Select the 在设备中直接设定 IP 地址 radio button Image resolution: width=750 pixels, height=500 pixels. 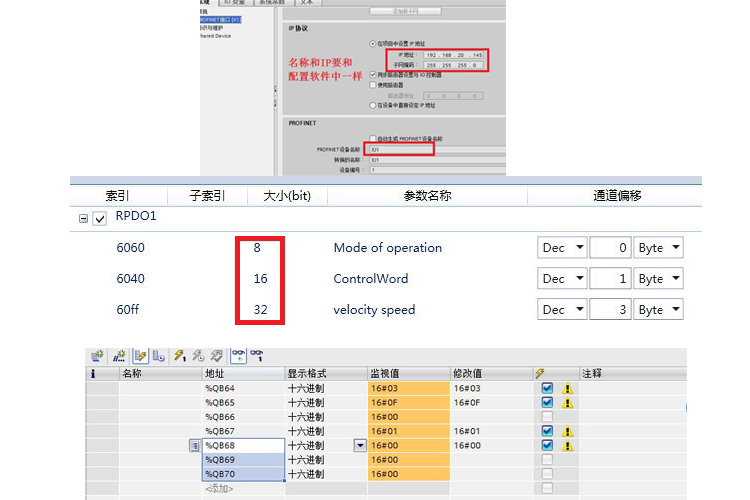click(x=373, y=105)
